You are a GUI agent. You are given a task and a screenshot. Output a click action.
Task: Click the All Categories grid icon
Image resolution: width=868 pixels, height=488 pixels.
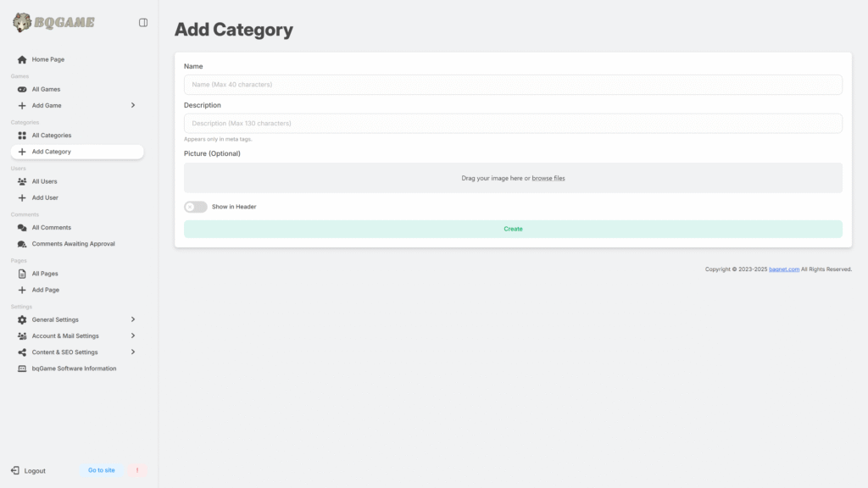pos(22,135)
